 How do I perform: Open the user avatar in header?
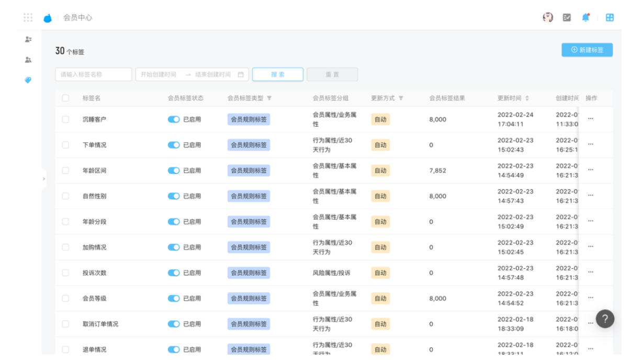[548, 17]
